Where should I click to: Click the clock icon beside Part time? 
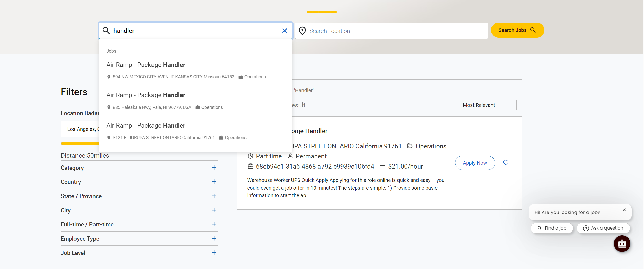coord(250,156)
